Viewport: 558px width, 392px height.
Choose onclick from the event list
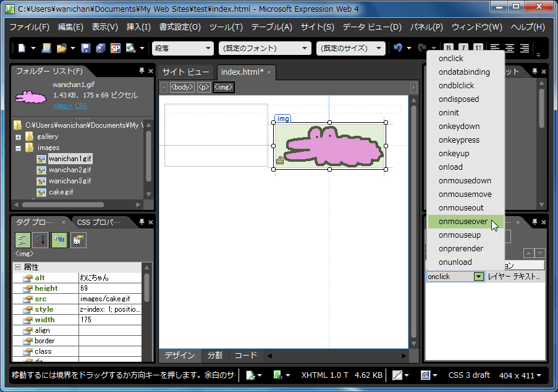pyautogui.click(x=465, y=58)
